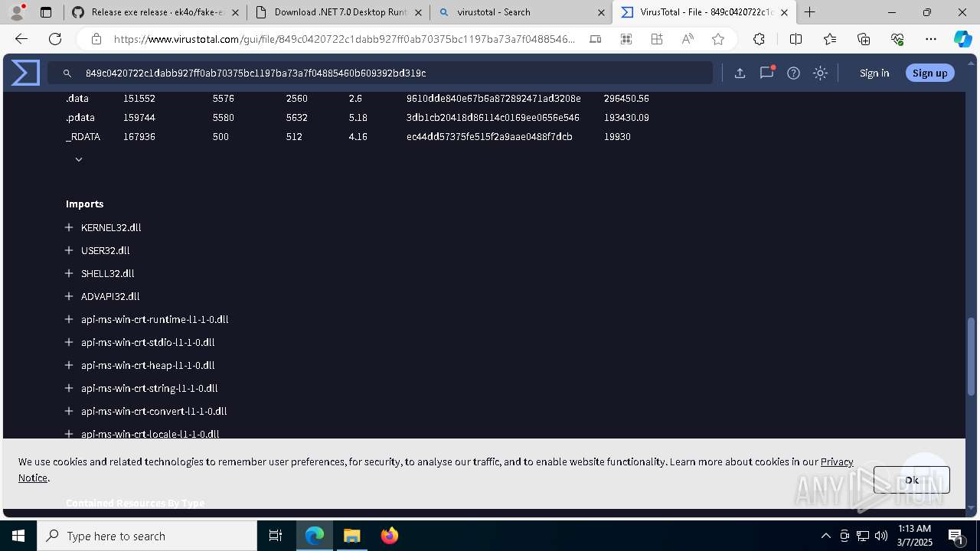The image size is (980, 551).
Task: Switch to virustotal - Search tab
Action: pos(521,12)
